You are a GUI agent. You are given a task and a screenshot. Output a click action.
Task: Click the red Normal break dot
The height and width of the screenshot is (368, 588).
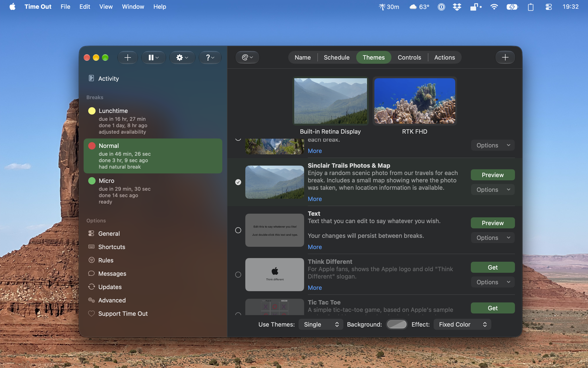tap(92, 146)
